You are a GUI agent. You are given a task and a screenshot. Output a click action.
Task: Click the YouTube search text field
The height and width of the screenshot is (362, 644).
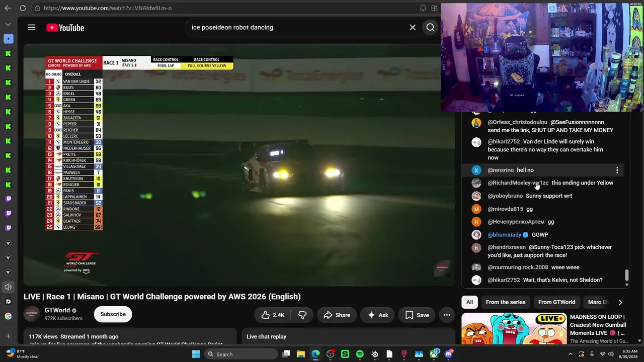coord(297,28)
